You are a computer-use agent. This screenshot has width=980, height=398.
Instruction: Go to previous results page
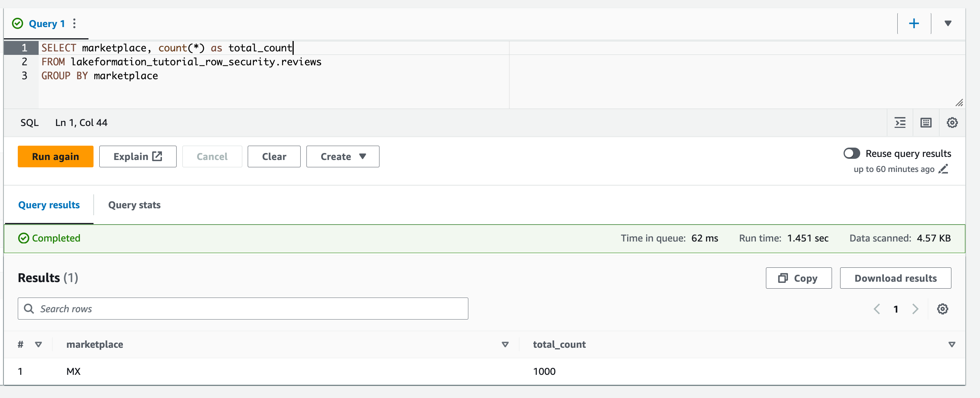tap(877, 309)
